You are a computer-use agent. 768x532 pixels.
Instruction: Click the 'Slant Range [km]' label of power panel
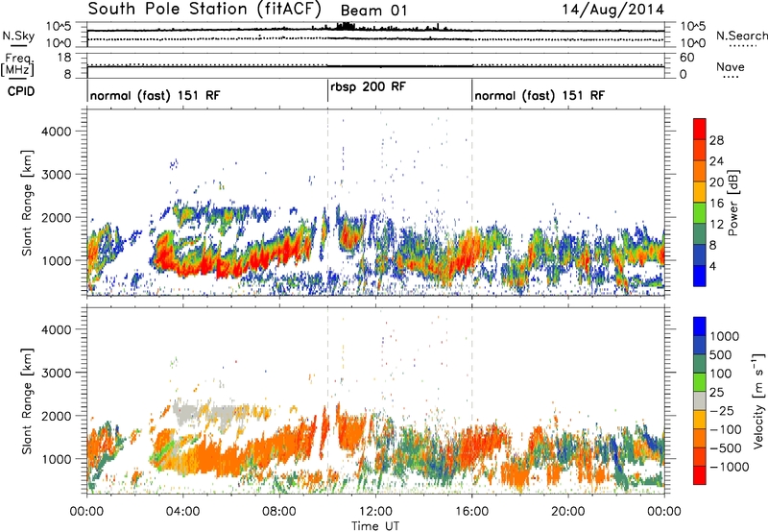coord(27,203)
